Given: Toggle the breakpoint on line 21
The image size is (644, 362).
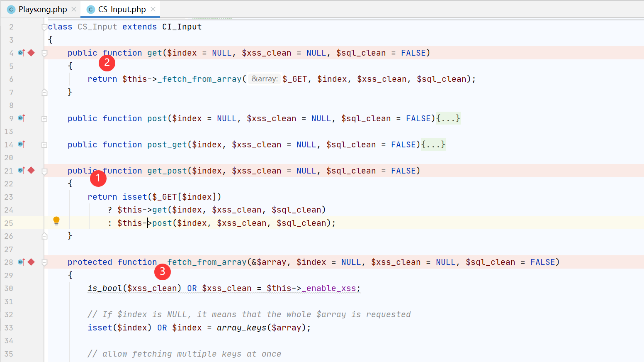Looking at the screenshot, I should coord(32,171).
